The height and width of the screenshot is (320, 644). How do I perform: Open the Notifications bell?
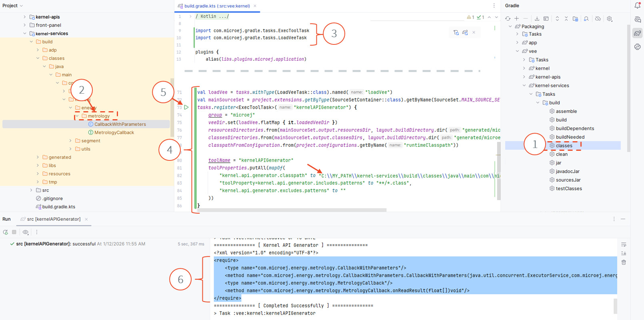pos(637,6)
